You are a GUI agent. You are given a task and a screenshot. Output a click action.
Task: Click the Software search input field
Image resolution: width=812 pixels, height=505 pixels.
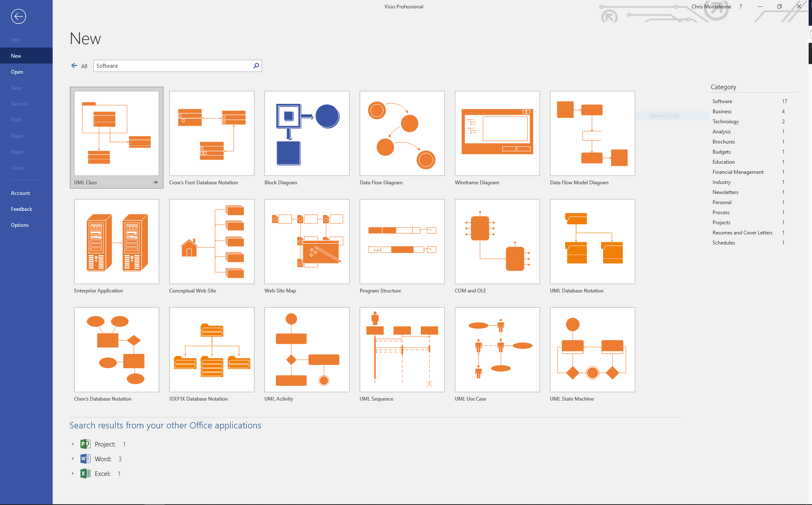pos(173,66)
